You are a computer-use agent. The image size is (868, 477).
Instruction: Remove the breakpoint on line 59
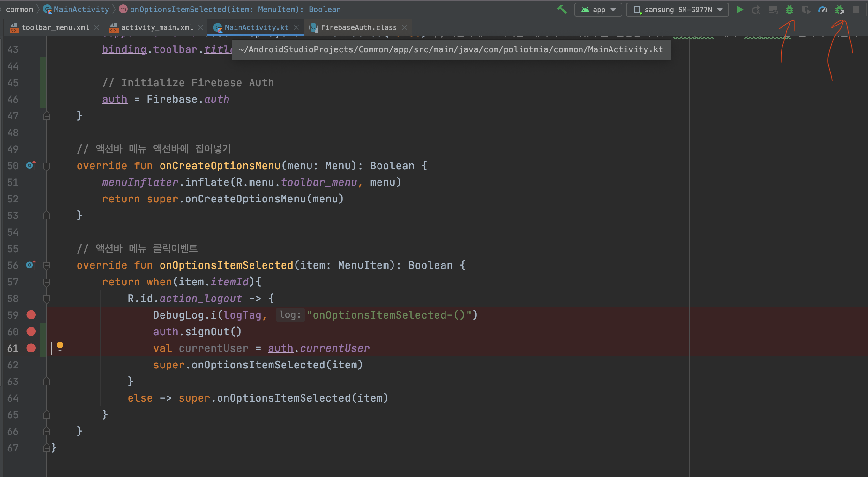click(31, 315)
